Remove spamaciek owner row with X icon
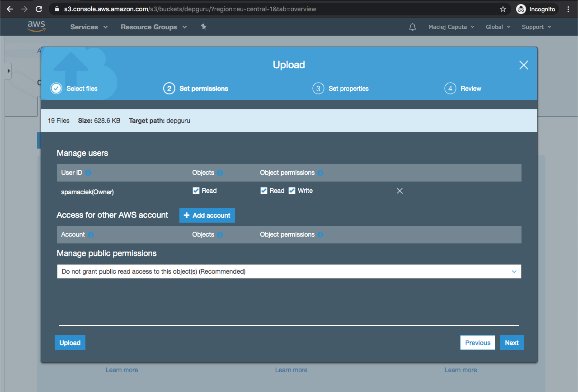 (x=399, y=191)
